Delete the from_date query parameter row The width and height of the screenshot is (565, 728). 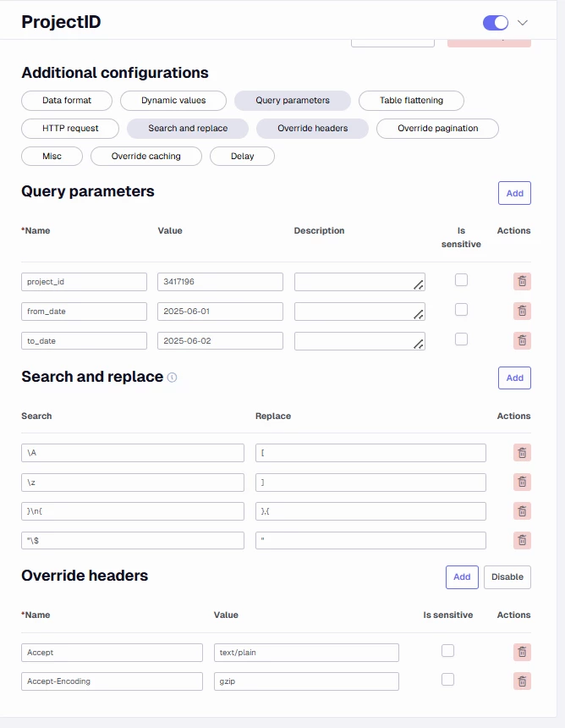click(x=522, y=311)
